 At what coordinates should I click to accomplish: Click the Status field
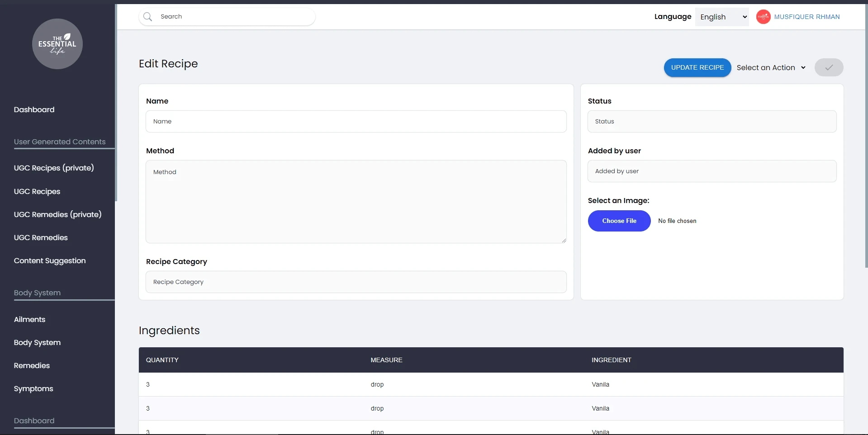(712, 121)
